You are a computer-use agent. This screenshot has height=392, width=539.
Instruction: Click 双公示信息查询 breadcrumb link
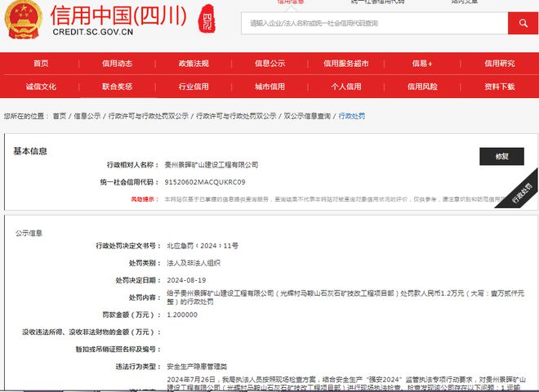click(x=307, y=116)
